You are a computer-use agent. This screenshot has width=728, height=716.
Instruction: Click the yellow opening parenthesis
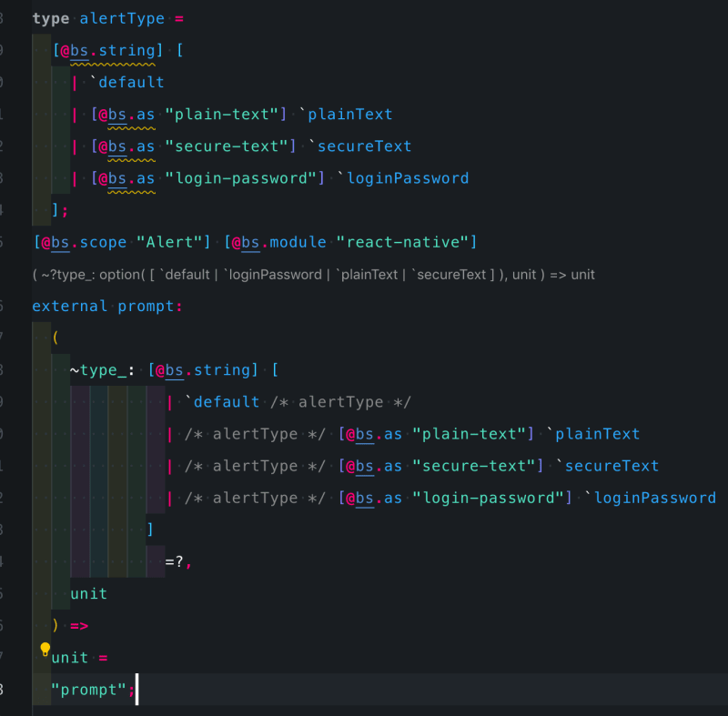click(x=56, y=338)
